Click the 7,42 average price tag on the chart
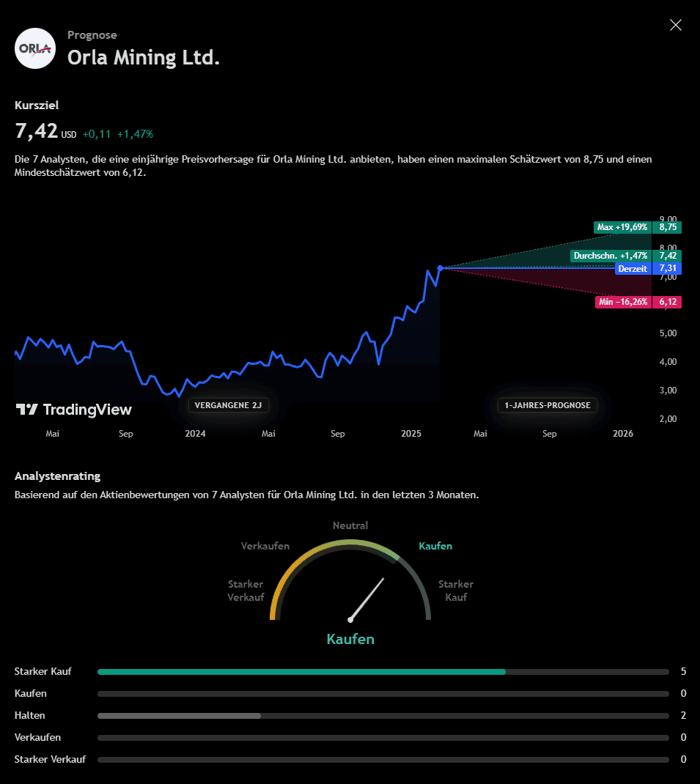Screen dimensions: 700x784 (668, 256)
